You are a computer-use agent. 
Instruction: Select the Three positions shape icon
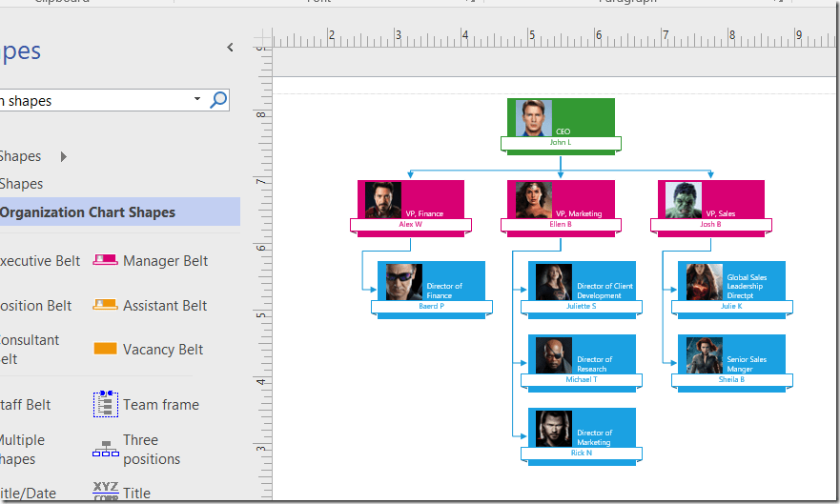[106, 449]
